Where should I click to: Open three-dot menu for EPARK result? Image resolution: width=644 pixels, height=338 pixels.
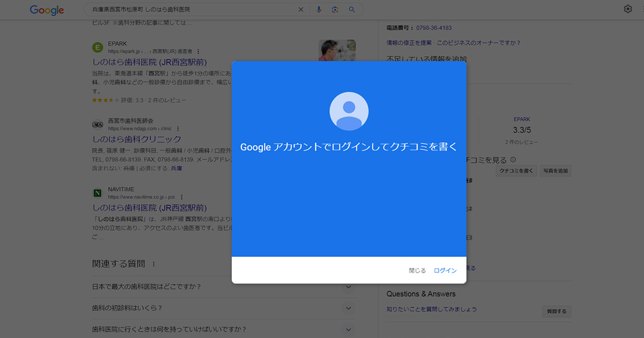coord(198,52)
